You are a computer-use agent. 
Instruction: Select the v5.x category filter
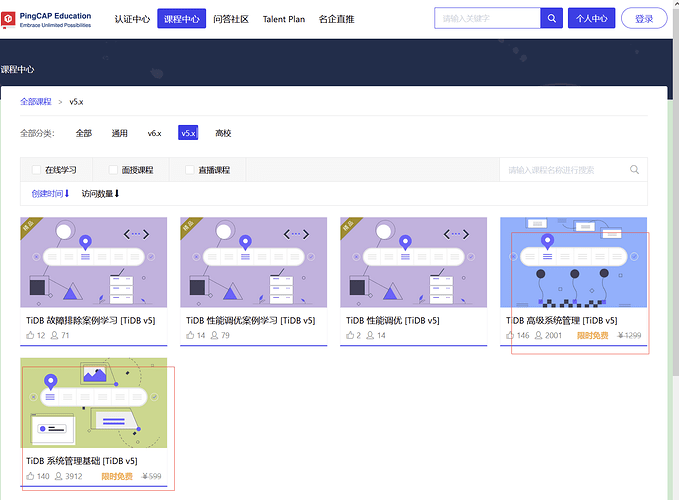tap(188, 133)
